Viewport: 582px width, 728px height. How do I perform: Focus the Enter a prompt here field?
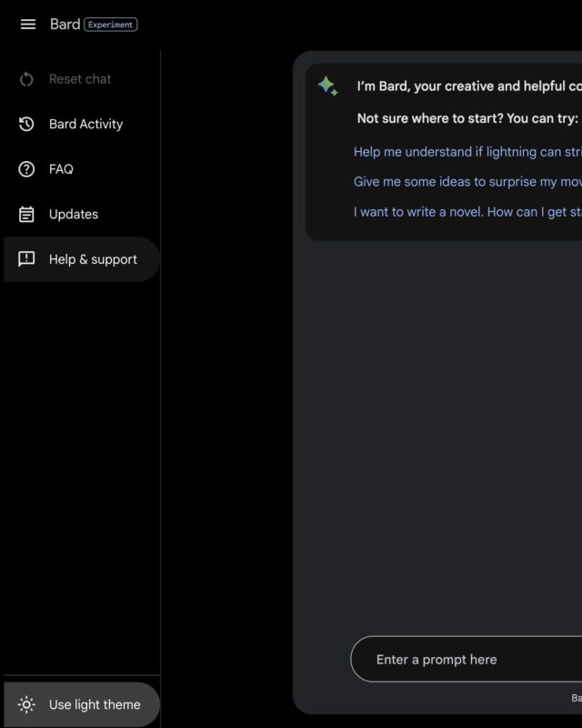466,659
